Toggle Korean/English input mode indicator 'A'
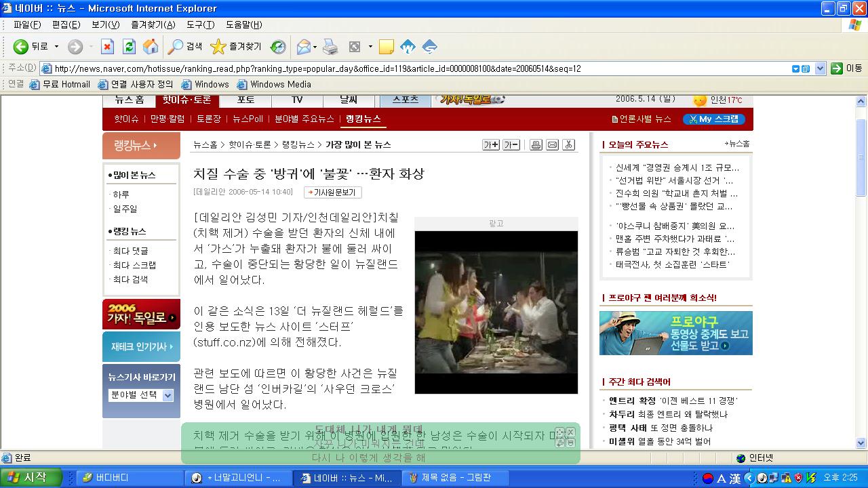 pyautogui.click(x=722, y=479)
